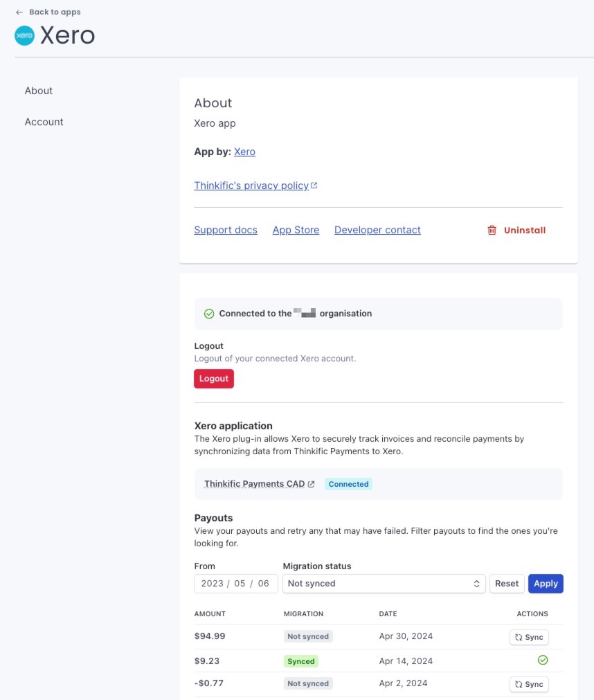The width and height of the screenshot is (594, 700).
Task: Click the dropdown arrows on Not synced
Action: [476, 584]
